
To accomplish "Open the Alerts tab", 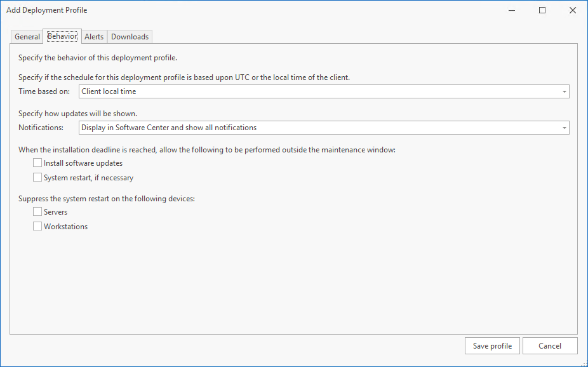I will click(x=94, y=37).
